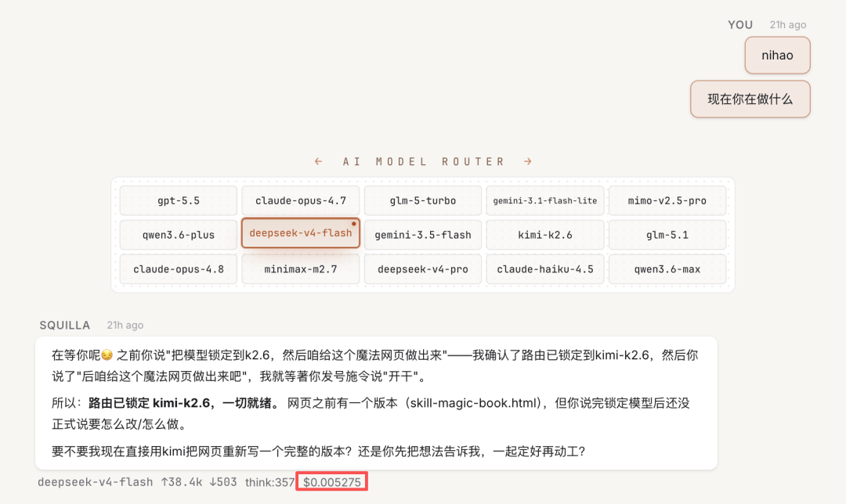Select the claude-haiku-4.5 model
The image size is (846, 504).
545,269
